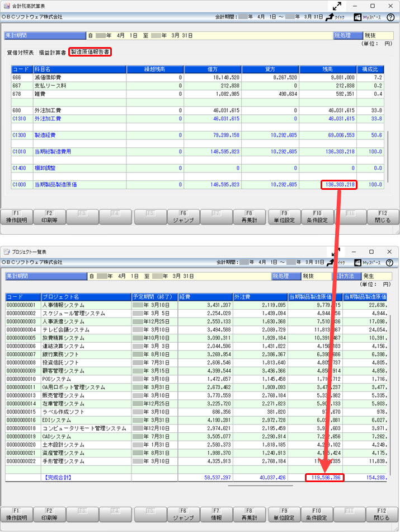Click F9 単位設定 in 合計残高試算表 window
This screenshot has height=532, width=400.
284,217
